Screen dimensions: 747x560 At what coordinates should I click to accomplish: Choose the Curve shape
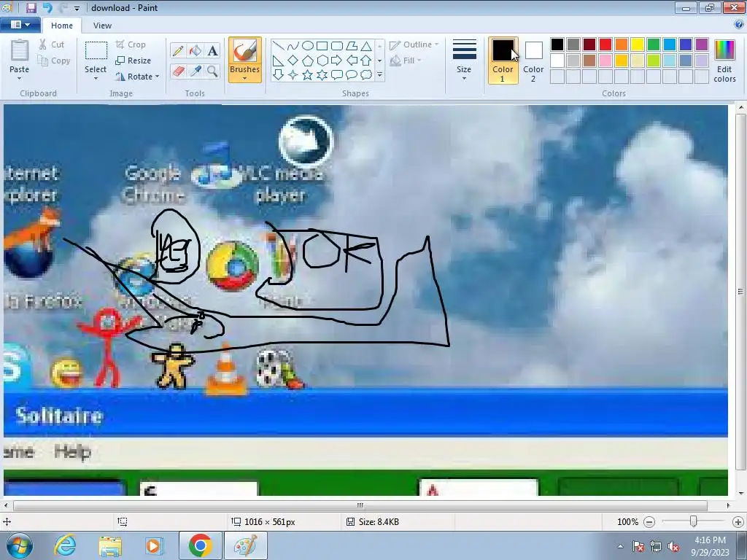click(293, 46)
